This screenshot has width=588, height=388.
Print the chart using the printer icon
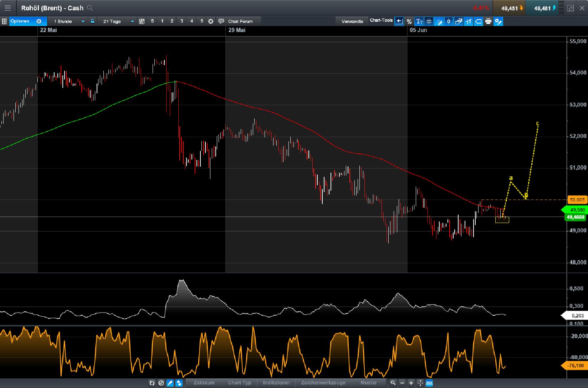488,21
